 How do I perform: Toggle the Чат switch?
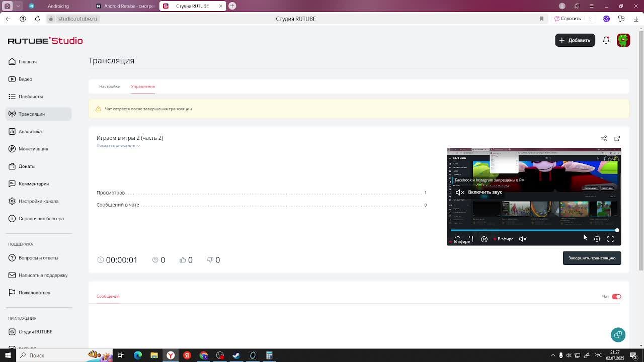click(616, 297)
